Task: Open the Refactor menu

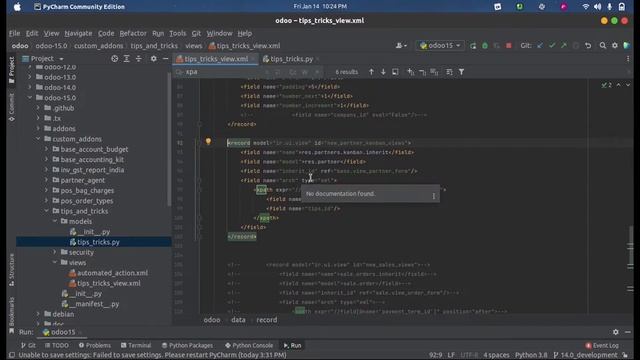Action: point(133,33)
